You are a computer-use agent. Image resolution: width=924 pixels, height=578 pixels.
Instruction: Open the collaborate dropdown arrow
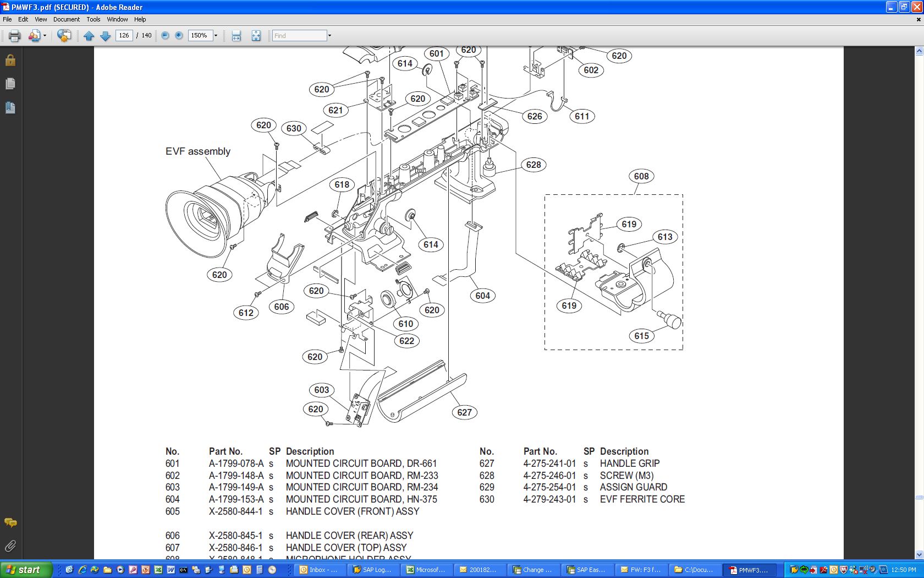click(45, 36)
